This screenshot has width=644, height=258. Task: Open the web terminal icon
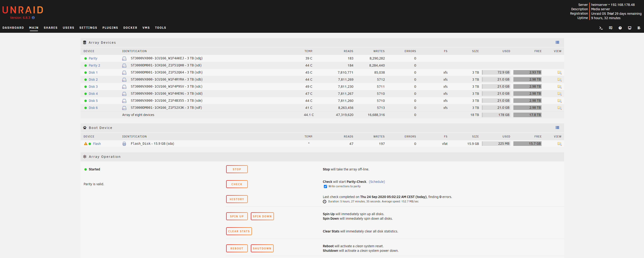coord(601,28)
